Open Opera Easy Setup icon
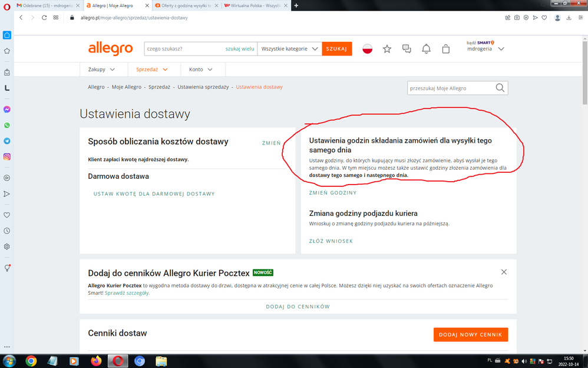588x368 pixels. 580,18
